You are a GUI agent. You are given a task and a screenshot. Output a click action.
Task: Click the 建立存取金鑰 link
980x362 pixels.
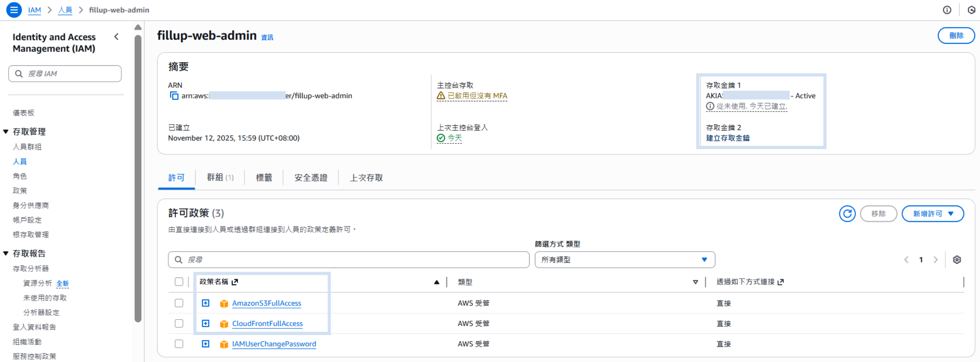[728, 138]
